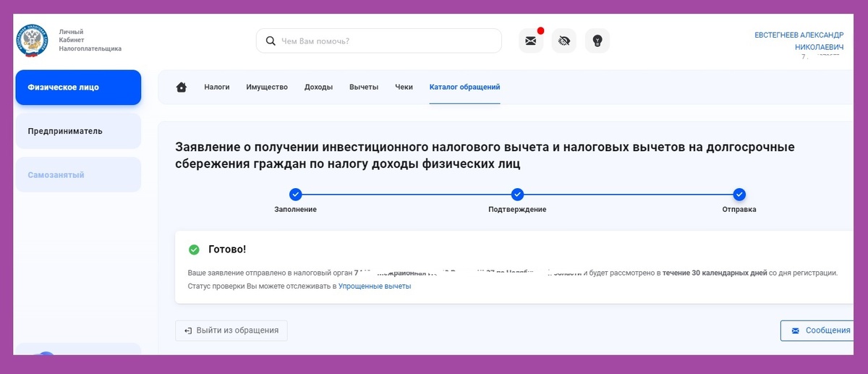The width and height of the screenshot is (868, 374).
Task: Click the green Готово checkmark icon
Action: coord(194,250)
